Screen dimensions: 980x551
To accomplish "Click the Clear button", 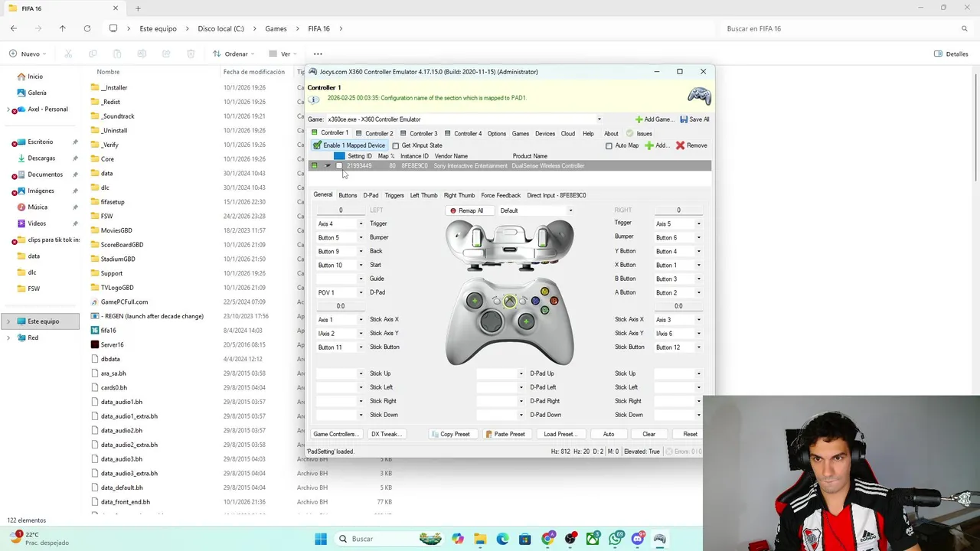I will click(x=648, y=434).
